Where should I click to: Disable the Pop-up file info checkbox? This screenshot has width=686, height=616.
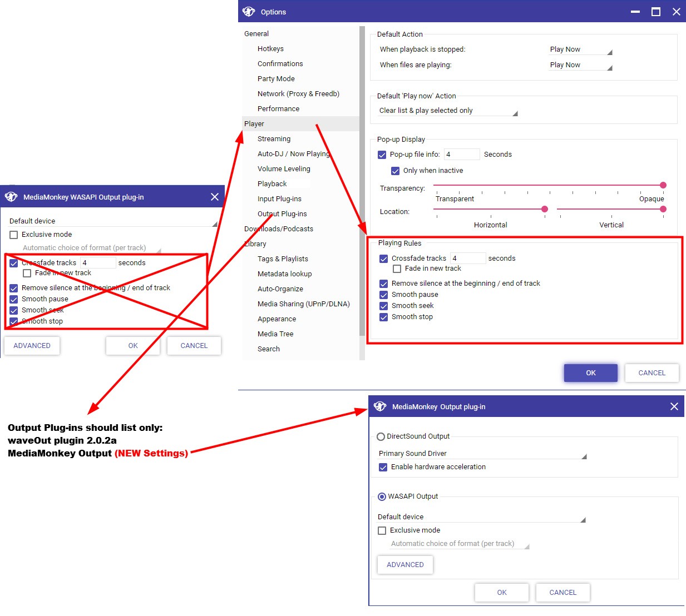(x=382, y=155)
